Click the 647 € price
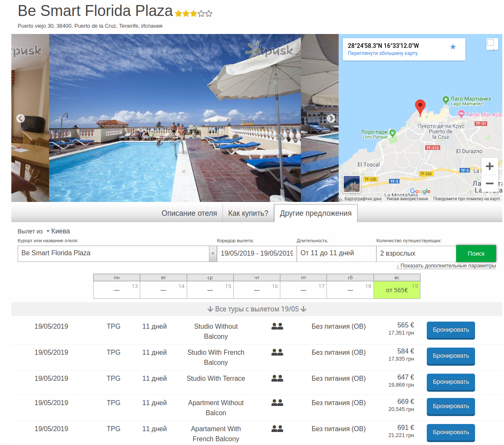 pos(405,377)
